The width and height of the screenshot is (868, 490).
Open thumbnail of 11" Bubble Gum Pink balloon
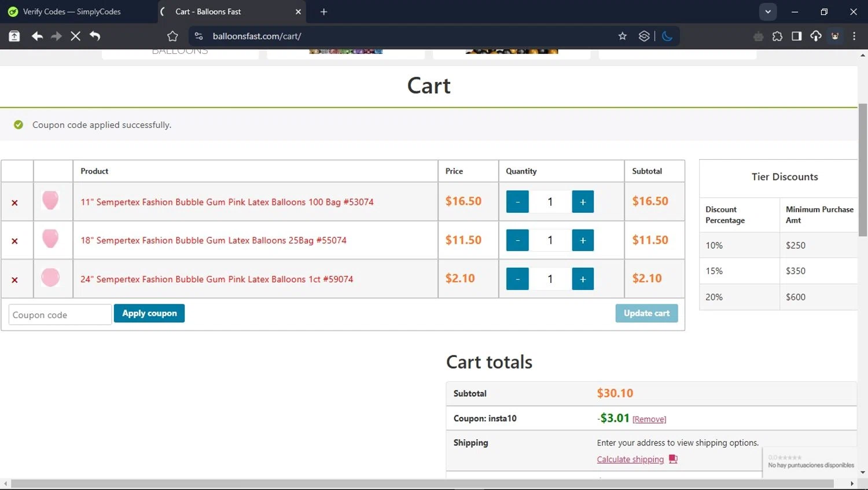point(50,201)
